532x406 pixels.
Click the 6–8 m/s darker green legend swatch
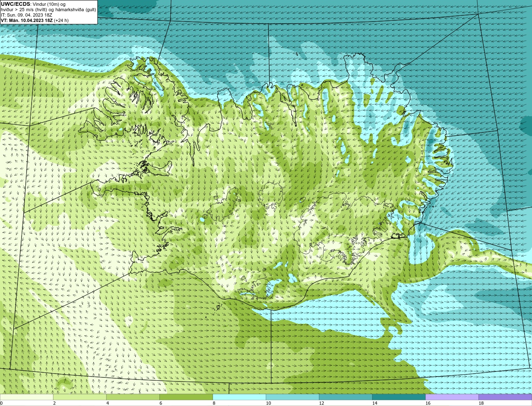186,397
